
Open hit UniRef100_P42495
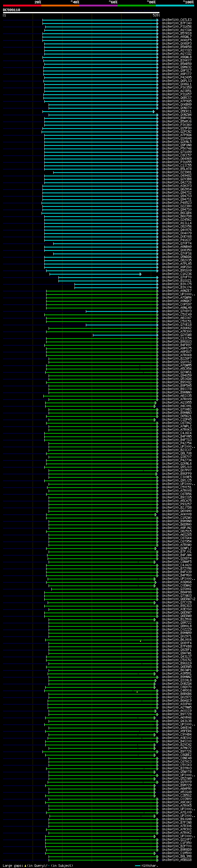pyautogui.click(x=176, y=78)
